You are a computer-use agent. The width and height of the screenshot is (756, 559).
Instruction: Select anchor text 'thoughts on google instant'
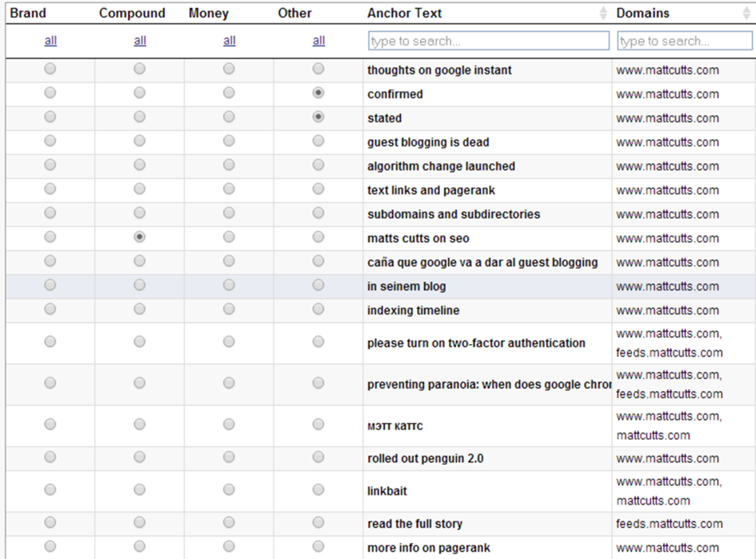pos(439,70)
